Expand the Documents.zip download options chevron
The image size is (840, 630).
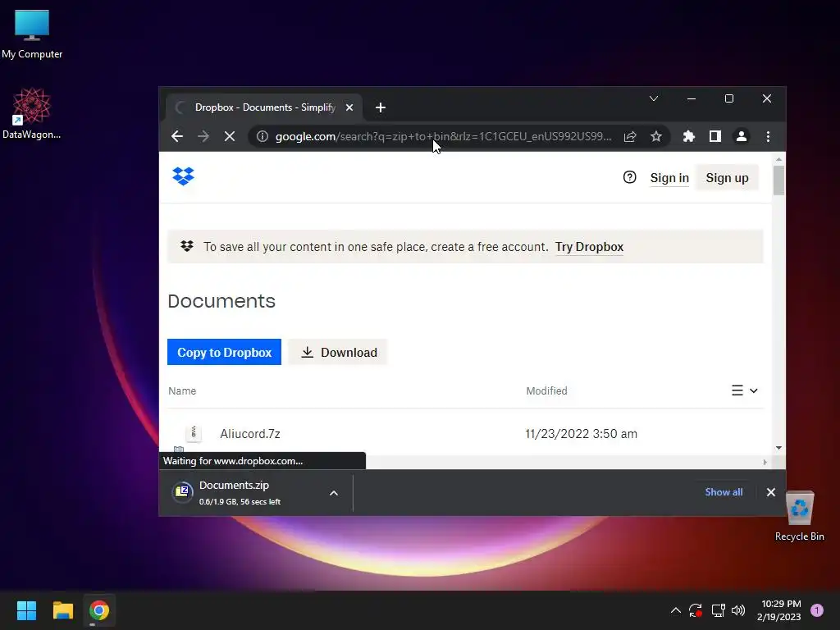coord(334,493)
